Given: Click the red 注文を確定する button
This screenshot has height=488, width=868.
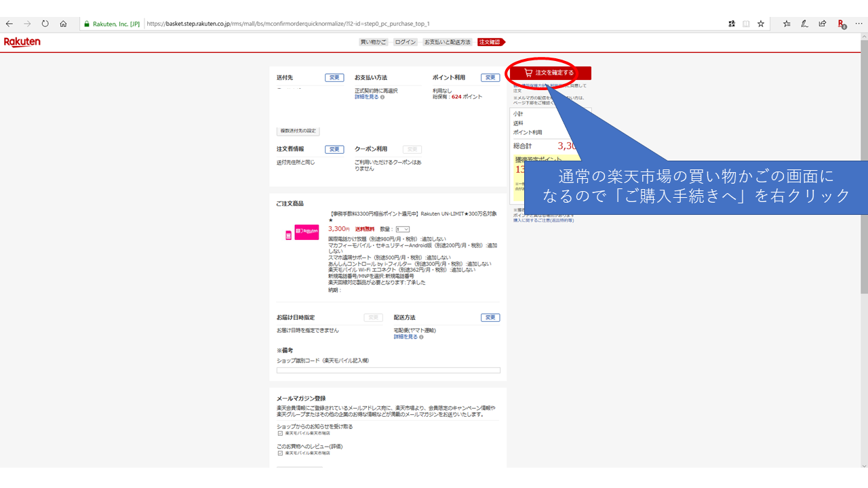Looking at the screenshot, I should (x=552, y=73).
